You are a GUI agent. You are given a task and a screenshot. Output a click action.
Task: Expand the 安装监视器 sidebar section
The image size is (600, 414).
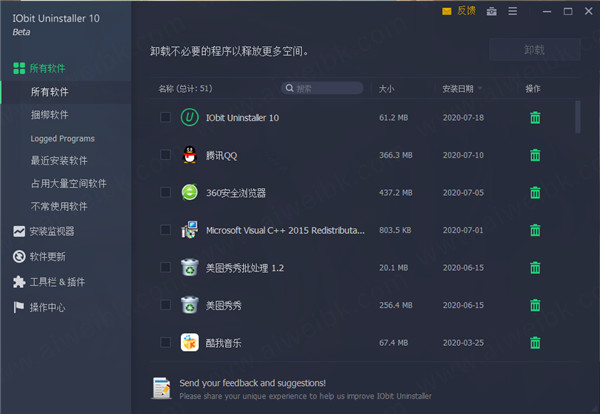coord(50,231)
